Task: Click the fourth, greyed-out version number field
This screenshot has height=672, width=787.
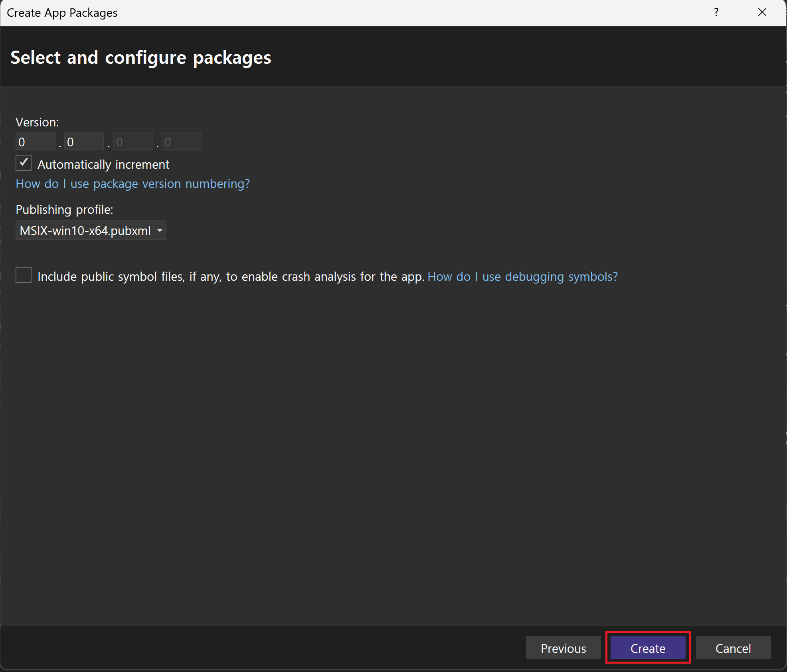Action: click(182, 142)
